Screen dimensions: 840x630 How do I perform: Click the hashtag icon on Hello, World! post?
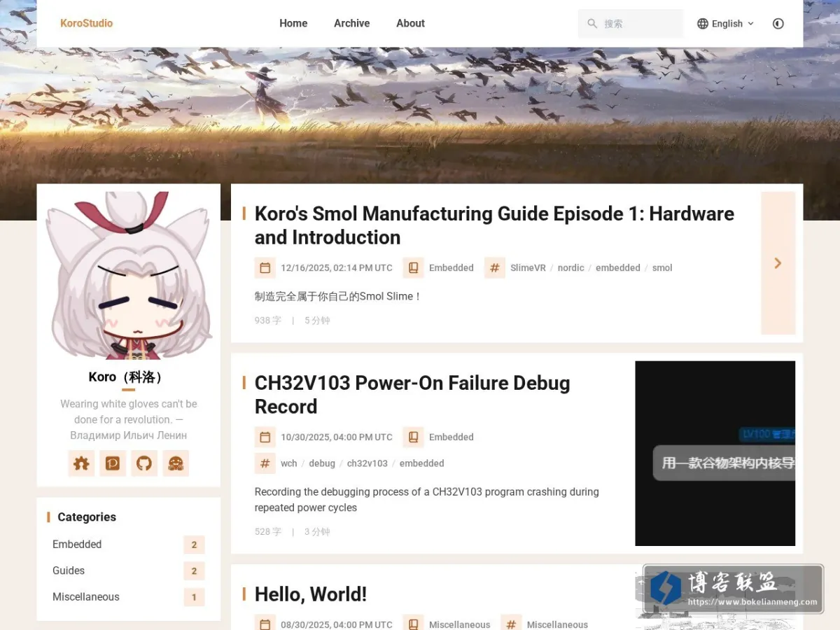[x=511, y=624]
